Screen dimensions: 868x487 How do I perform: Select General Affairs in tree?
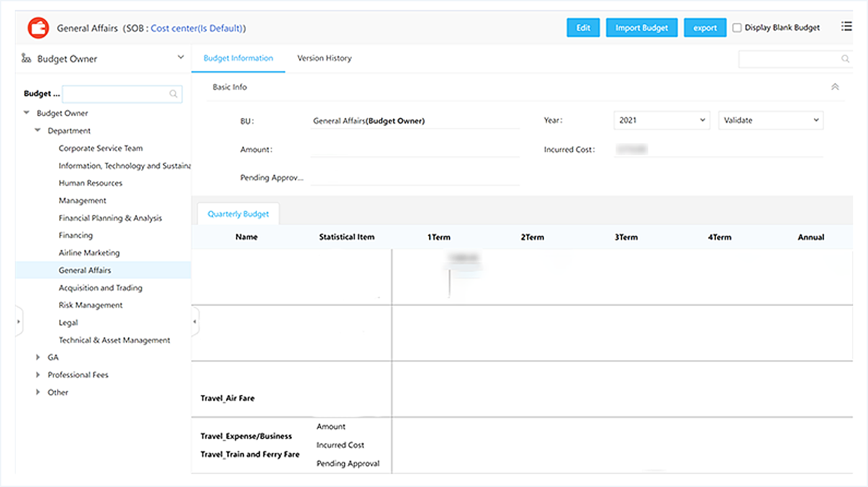tap(85, 270)
